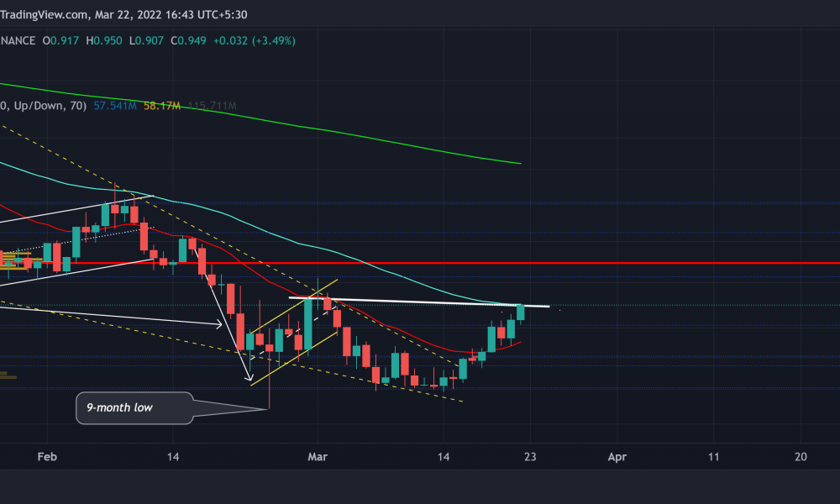840x504 pixels.
Task: Select the close price value 0.949
Action: (192, 40)
